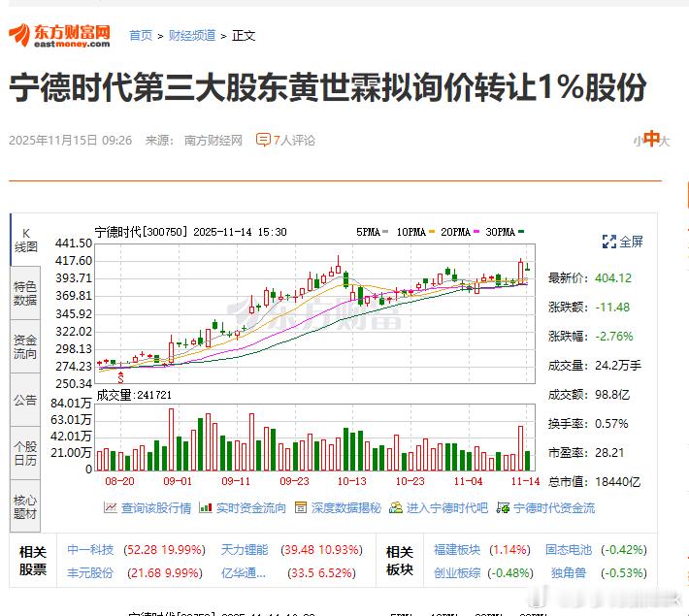Open the 资金流向 tab
689x616 pixels.
coord(25,346)
